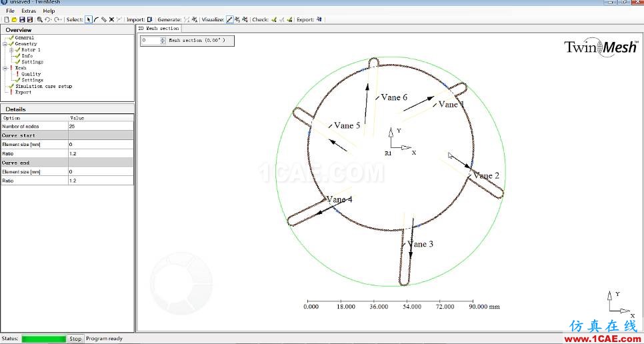Click the third Select tool icon

[x=104, y=19]
